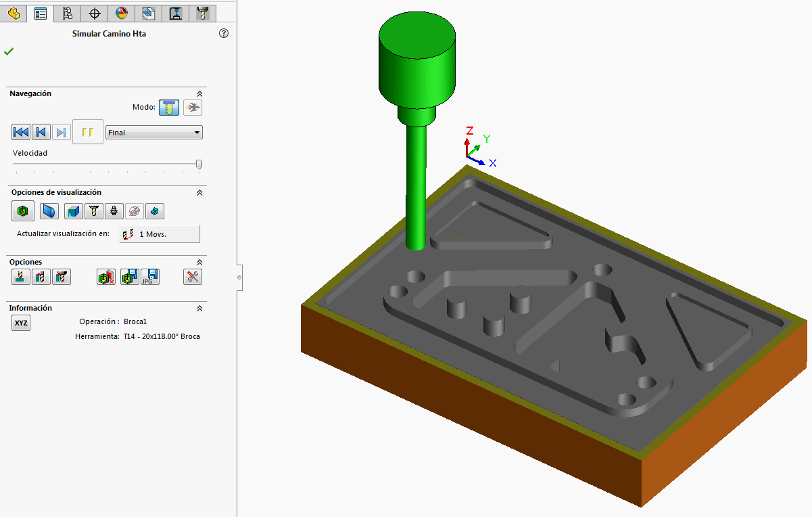The width and height of the screenshot is (812, 517).
Task: Open simulation settings with the wrench icon
Action: tap(193, 276)
